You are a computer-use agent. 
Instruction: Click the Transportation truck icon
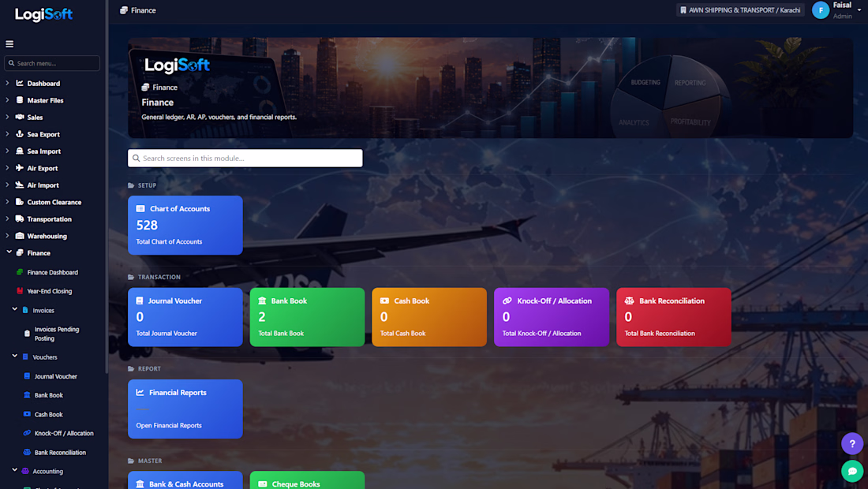(20, 219)
